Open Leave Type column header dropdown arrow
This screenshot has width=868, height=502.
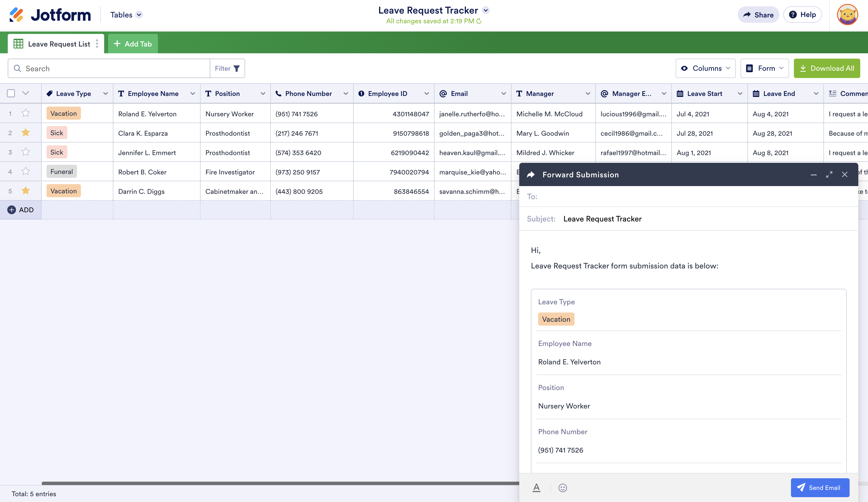pyautogui.click(x=105, y=94)
